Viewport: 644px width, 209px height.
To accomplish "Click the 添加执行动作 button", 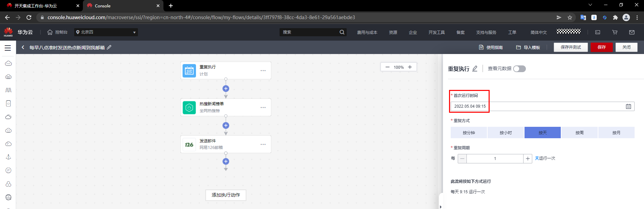I will click(226, 195).
